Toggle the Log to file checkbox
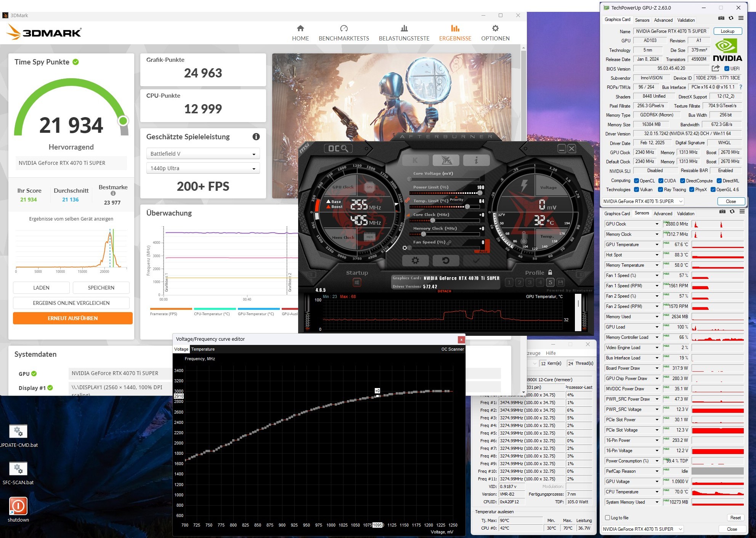The height and width of the screenshot is (538, 756). [608, 518]
